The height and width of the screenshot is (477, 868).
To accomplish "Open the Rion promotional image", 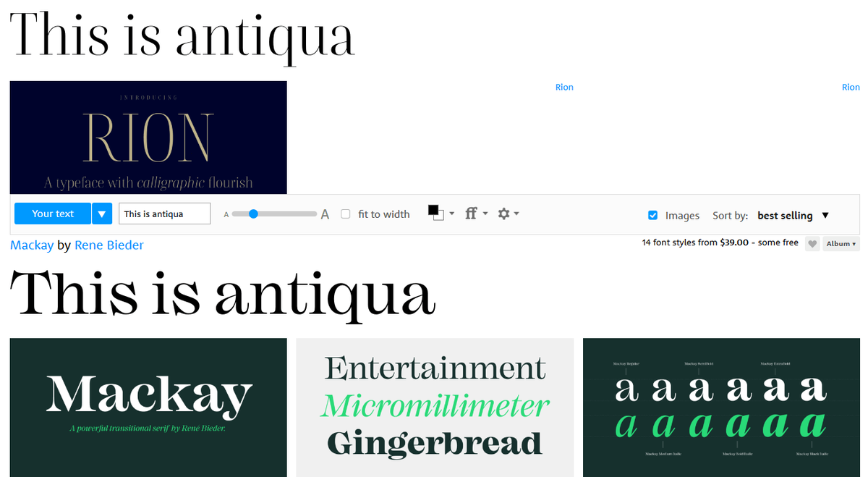I will coord(148,138).
